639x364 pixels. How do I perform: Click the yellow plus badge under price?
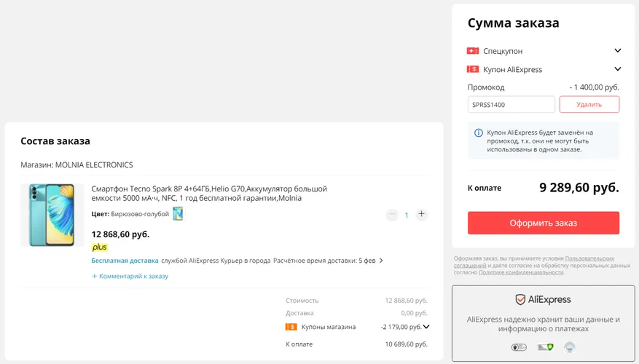99,247
